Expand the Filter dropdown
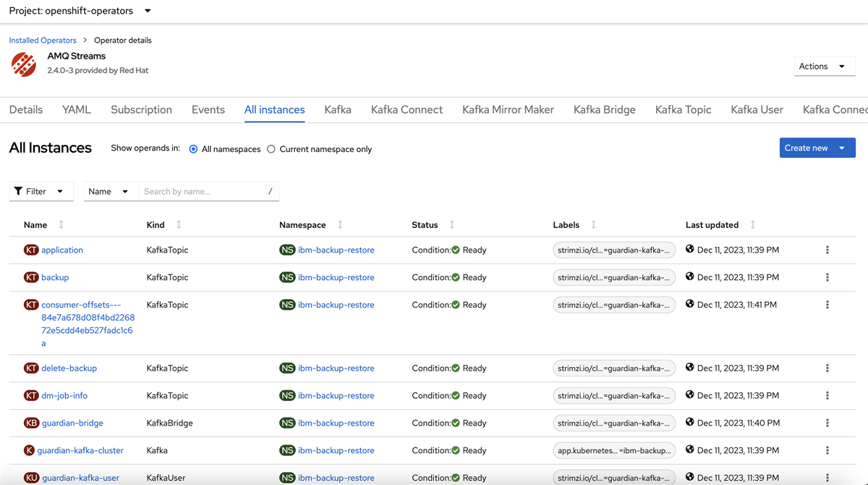This screenshot has height=485, width=868. (41, 191)
